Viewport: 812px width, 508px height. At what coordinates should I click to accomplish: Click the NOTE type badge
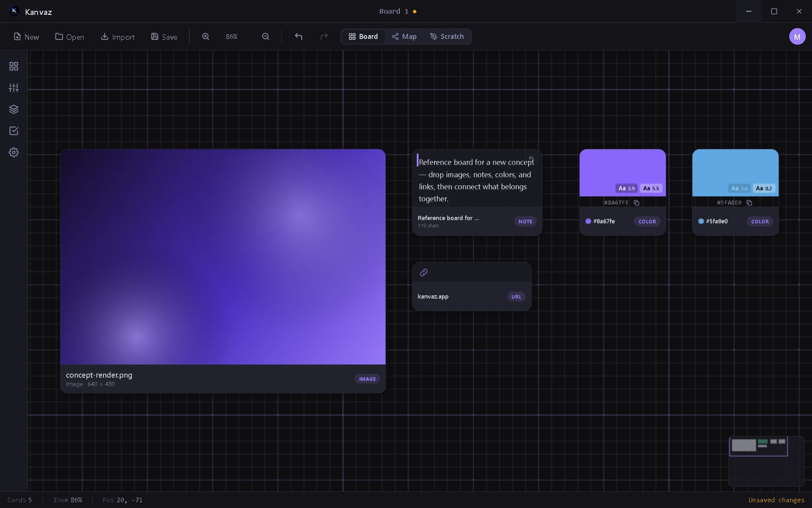(525, 221)
